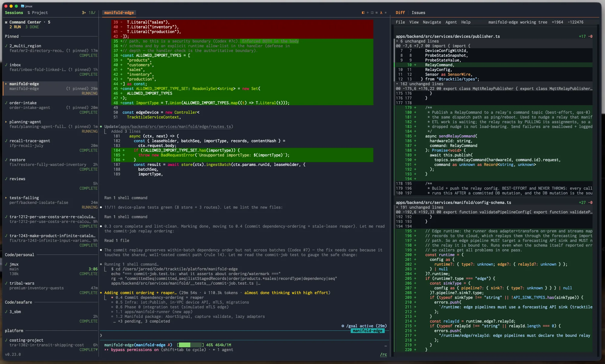The height and width of the screenshot is (364, 605).
Task: Click the orange lambda icon
Action: (x=381, y=13)
